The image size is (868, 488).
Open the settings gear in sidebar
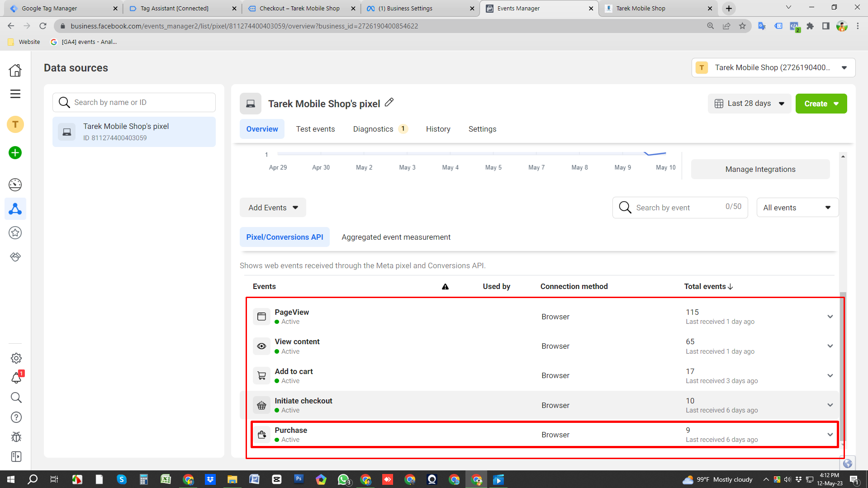pos(16,358)
